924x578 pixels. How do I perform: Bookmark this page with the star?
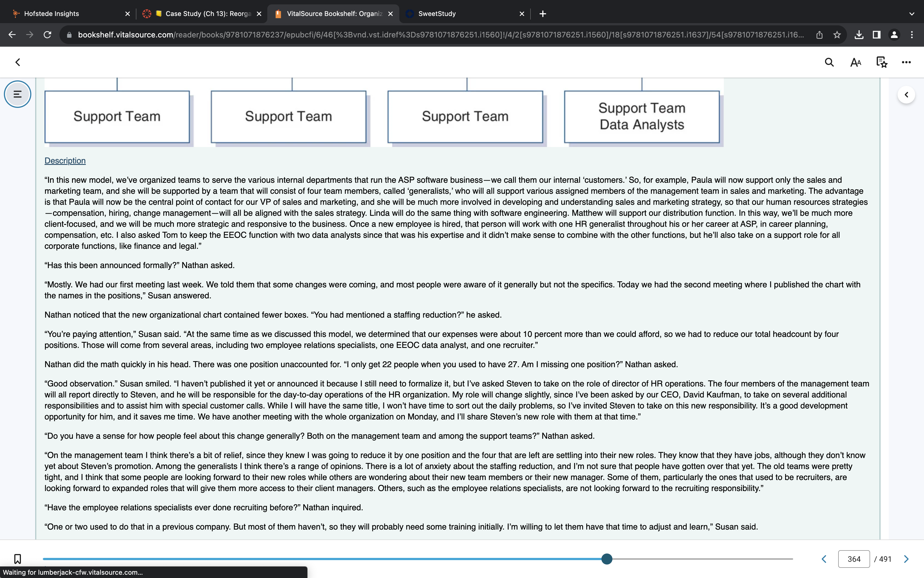click(x=837, y=35)
